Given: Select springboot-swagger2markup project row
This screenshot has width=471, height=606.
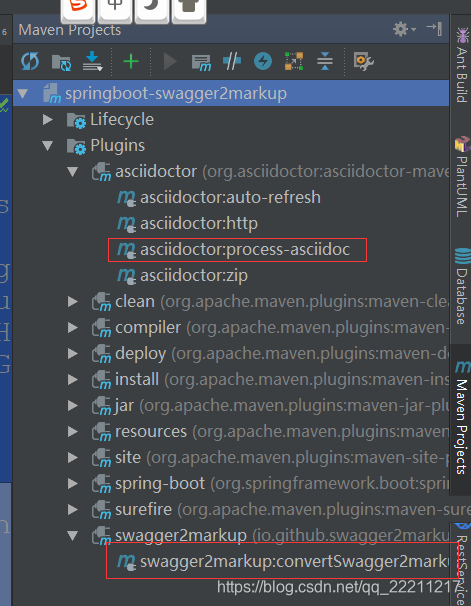Looking at the screenshot, I should tap(231, 94).
